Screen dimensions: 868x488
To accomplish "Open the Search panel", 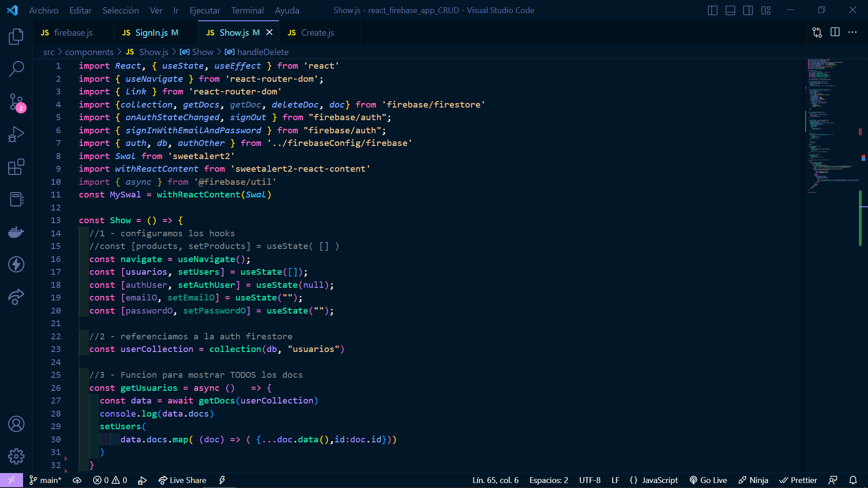I will (x=16, y=70).
